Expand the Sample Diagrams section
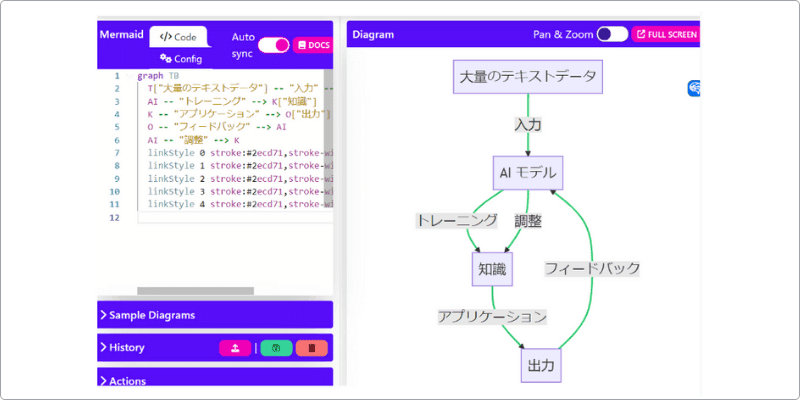This screenshot has width=800, height=400. (x=215, y=315)
